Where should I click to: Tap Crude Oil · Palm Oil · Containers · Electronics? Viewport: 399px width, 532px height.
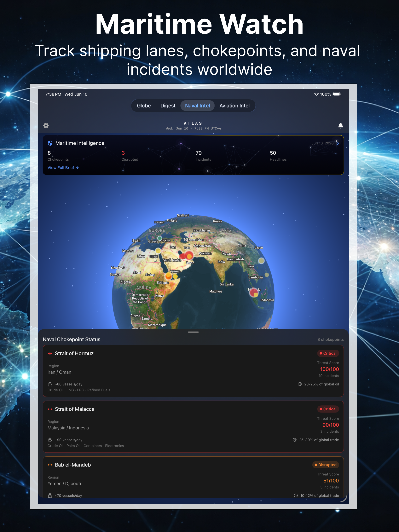pos(86,446)
